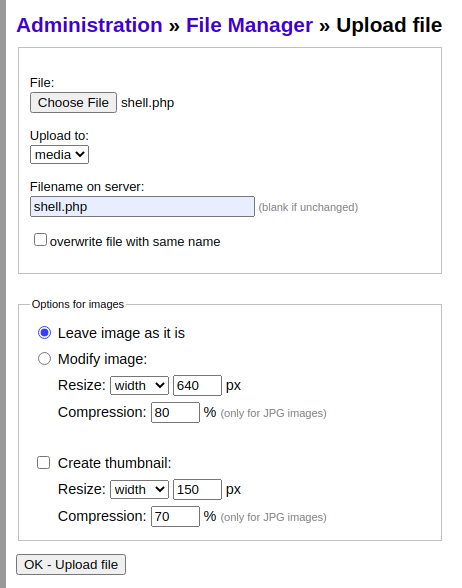Screen dimensions: 462x588
Task: Click the 'overwrite file with same name' label
Action: tap(135, 242)
